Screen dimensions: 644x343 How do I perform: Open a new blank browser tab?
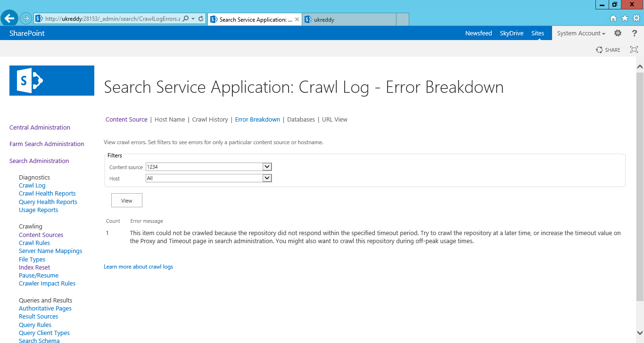click(x=402, y=19)
